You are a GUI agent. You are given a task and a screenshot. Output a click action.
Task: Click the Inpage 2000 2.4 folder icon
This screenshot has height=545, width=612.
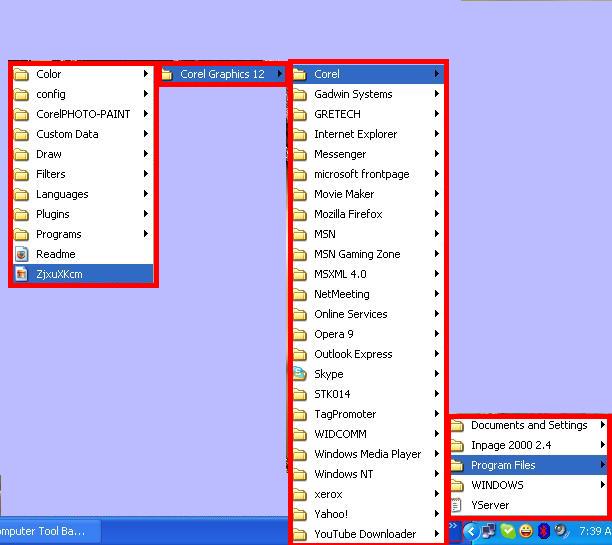pyautogui.click(x=457, y=445)
